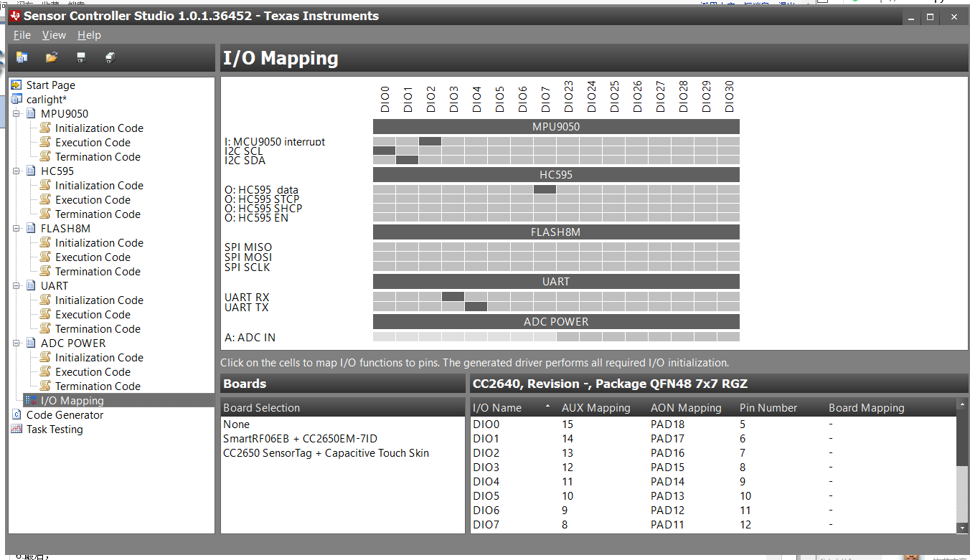Collapse the MPU9050 tree node
The image size is (970, 560).
point(17,113)
